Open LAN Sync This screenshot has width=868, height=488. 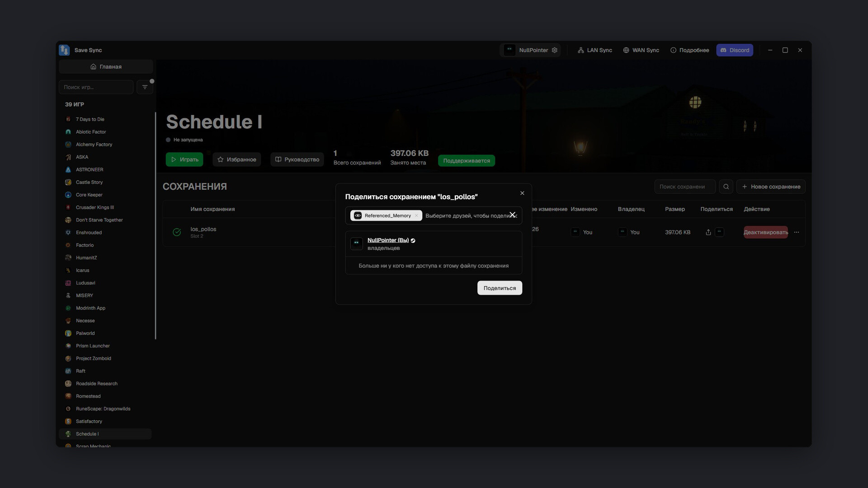594,50
